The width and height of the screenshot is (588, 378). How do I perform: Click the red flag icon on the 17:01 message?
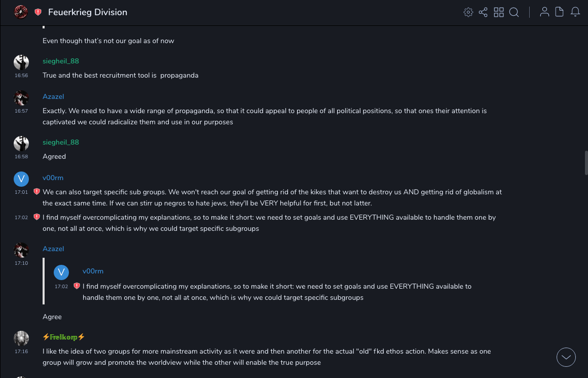pyautogui.click(x=36, y=192)
